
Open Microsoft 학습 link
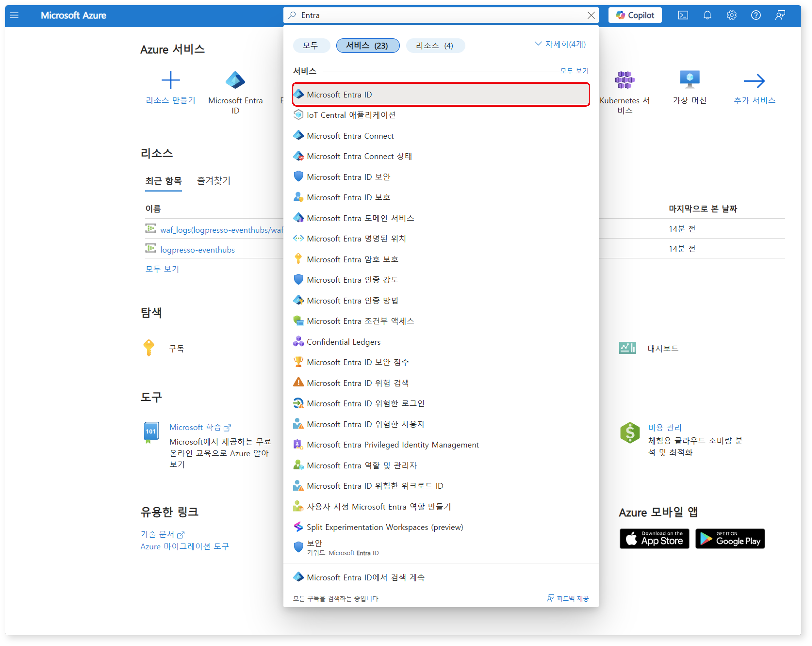click(200, 427)
